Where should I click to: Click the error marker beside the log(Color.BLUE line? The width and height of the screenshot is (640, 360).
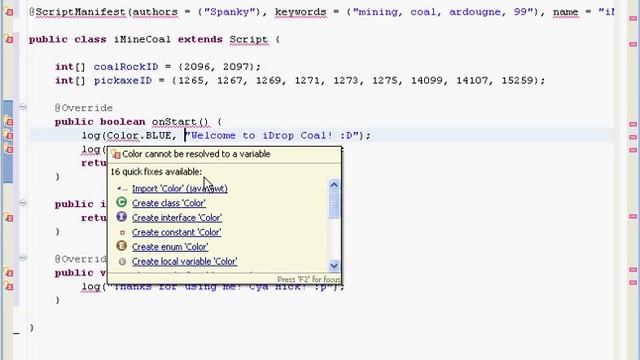pos(9,136)
